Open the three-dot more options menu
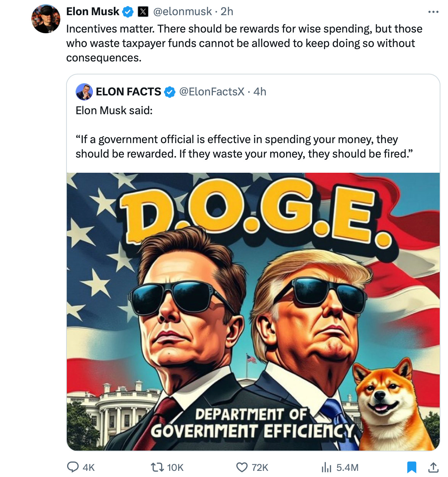448x477 pixels. [433, 12]
